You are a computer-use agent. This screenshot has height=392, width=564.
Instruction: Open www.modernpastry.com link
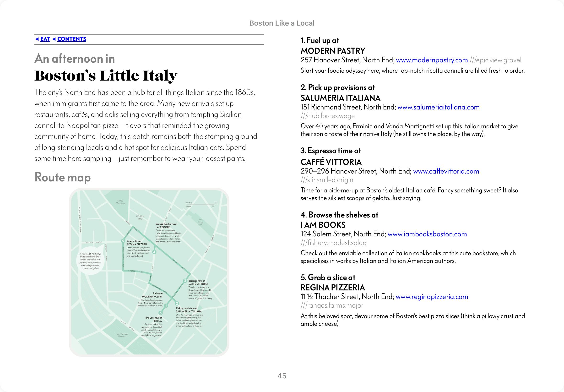(x=432, y=60)
